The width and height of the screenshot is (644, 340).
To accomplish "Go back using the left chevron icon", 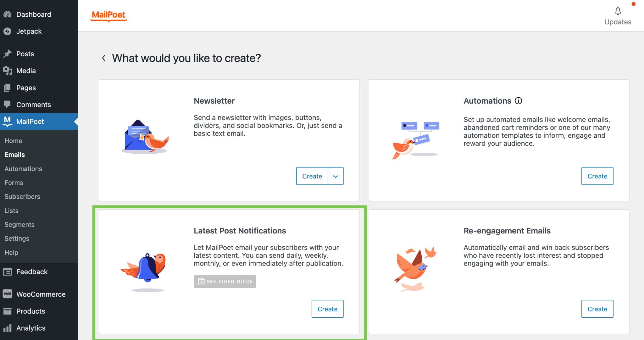I will pyautogui.click(x=103, y=58).
